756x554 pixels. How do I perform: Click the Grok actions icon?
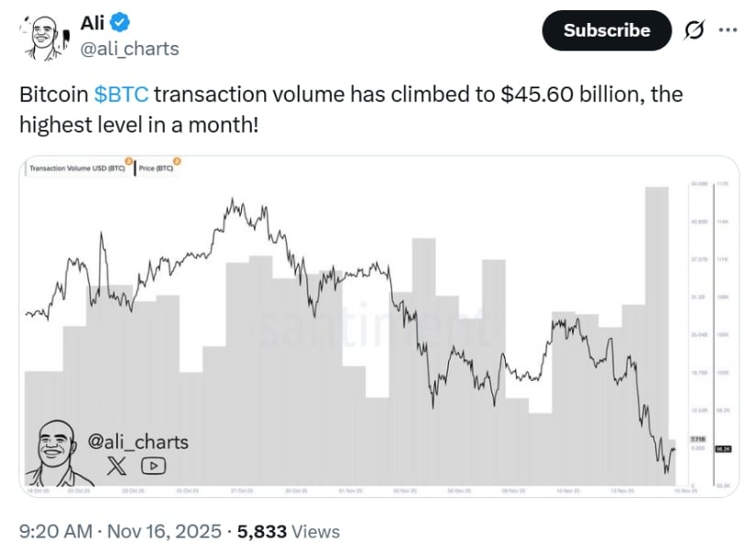click(694, 30)
